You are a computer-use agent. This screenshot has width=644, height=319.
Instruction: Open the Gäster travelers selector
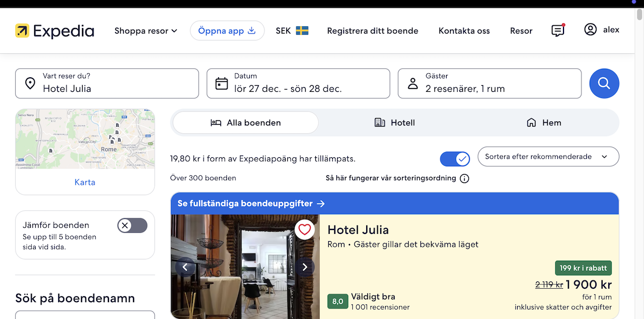pyautogui.click(x=489, y=83)
